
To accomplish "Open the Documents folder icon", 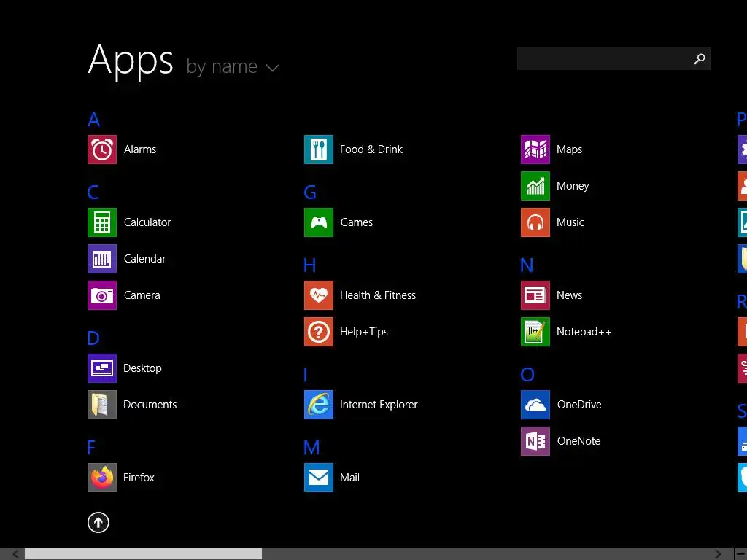I will click(x=102, y=405).
